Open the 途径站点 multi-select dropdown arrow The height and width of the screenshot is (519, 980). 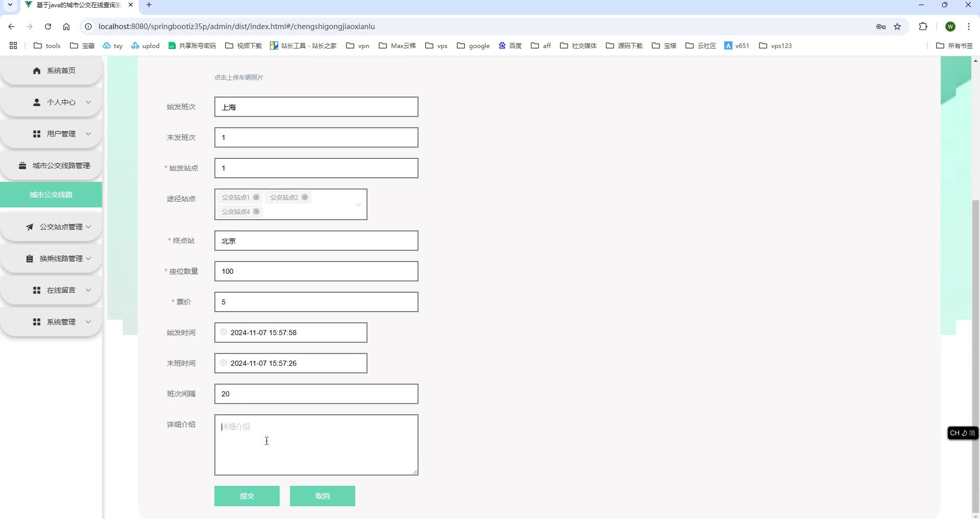click(358, 204)
